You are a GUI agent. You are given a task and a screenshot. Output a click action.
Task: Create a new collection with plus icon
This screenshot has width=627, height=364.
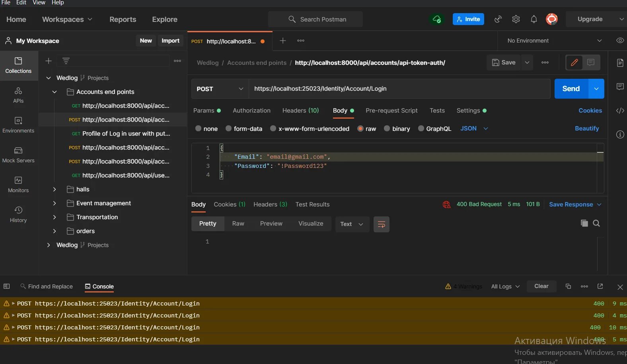coord(49,61)
